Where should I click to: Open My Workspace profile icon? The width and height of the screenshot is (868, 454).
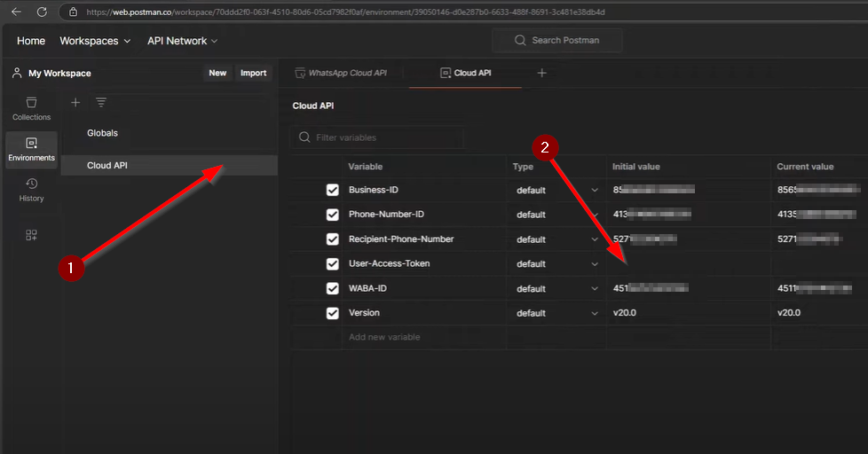click(x=17, y=73)
